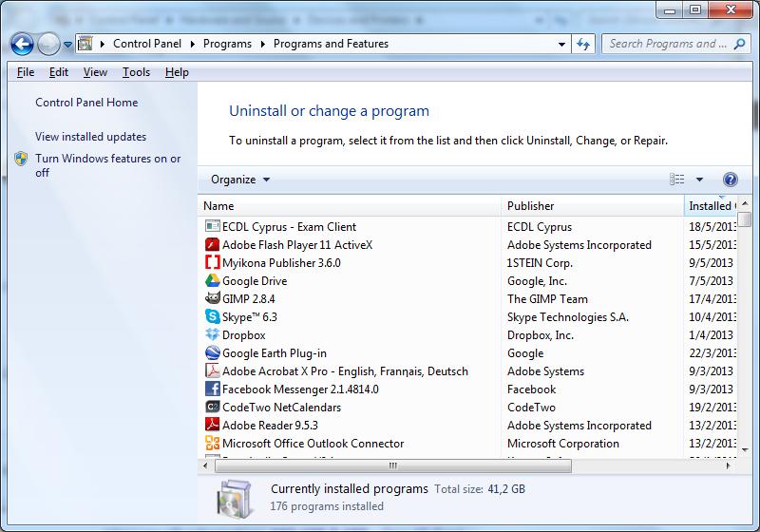Click publisher Microsoft Corporation
The image size is (760, 532).
click(562, 444)
